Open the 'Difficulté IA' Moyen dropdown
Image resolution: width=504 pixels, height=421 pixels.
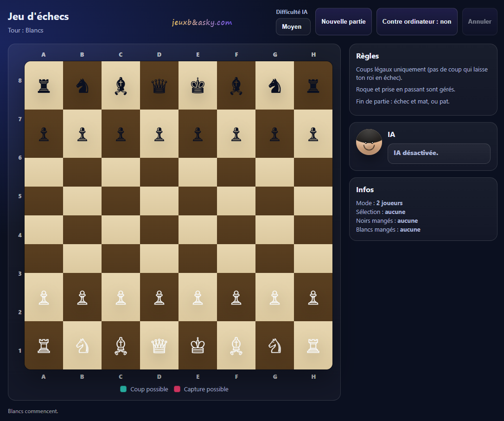[293, 27]
